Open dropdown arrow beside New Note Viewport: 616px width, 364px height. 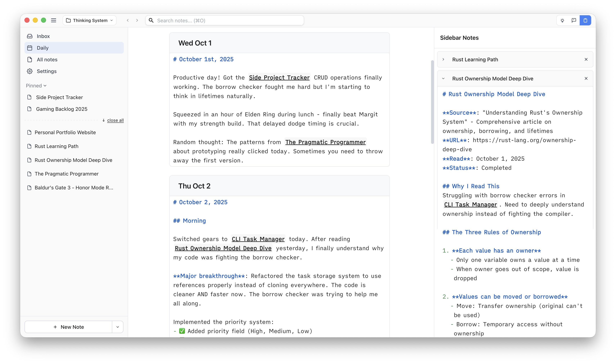(117, 327)
